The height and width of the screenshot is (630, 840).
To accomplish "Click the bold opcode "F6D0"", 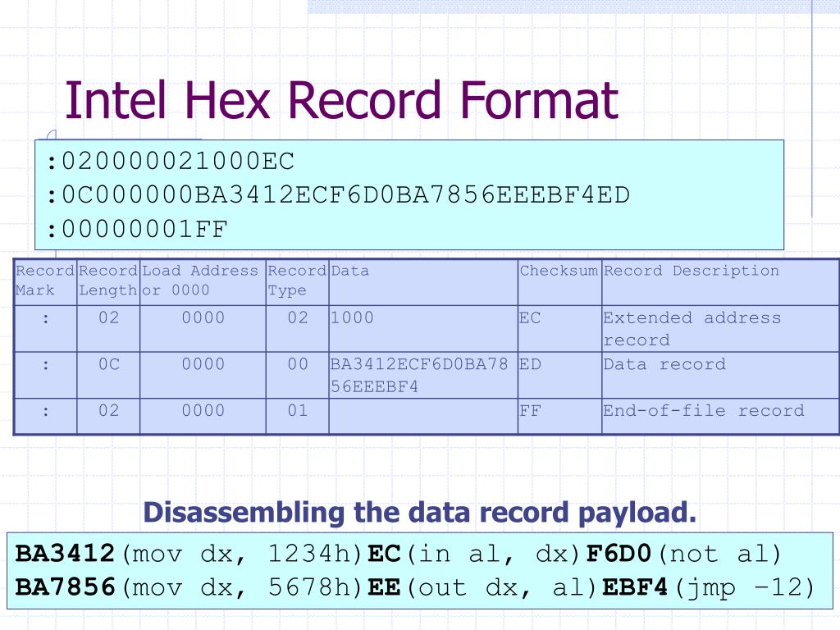I will 619,554.
